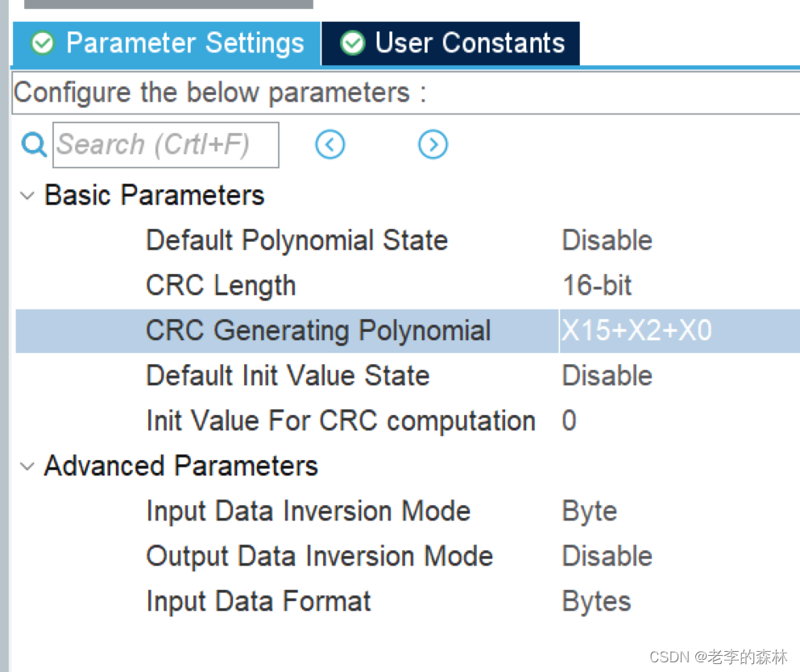The height and width of the screenshot is (672, 800).
Task: Edit the X15+X2+X0 polynomial value
Action: tap(636, 331)
